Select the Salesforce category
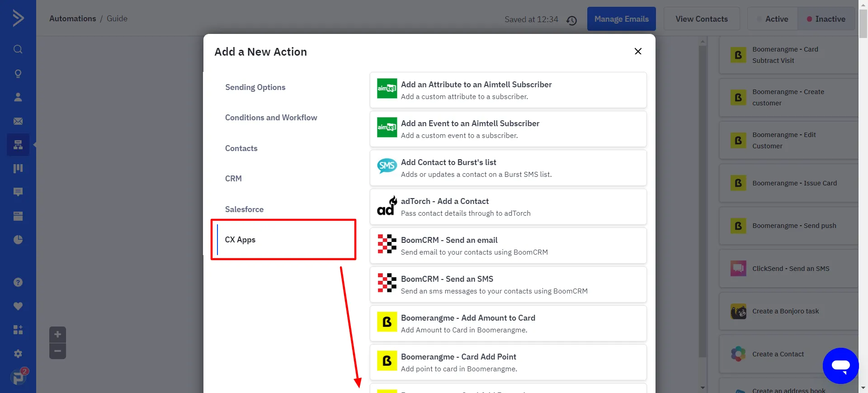 (x=244, y=209)
